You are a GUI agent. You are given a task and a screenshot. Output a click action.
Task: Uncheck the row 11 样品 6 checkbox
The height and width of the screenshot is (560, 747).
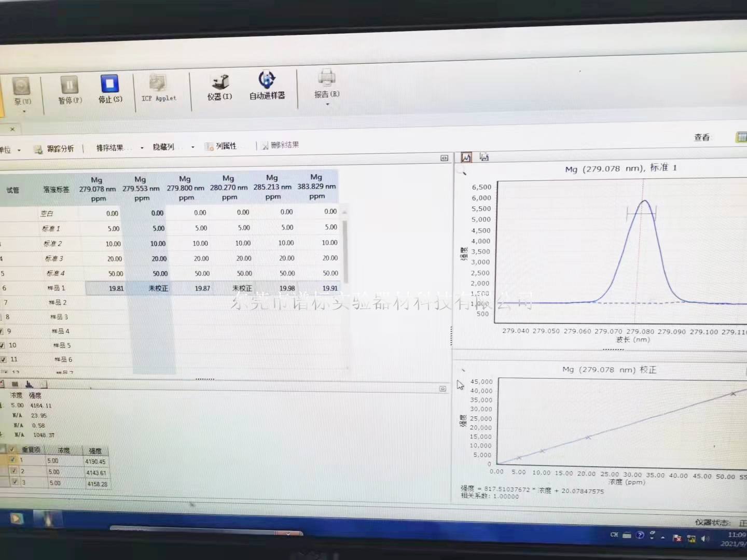[3, 359]
